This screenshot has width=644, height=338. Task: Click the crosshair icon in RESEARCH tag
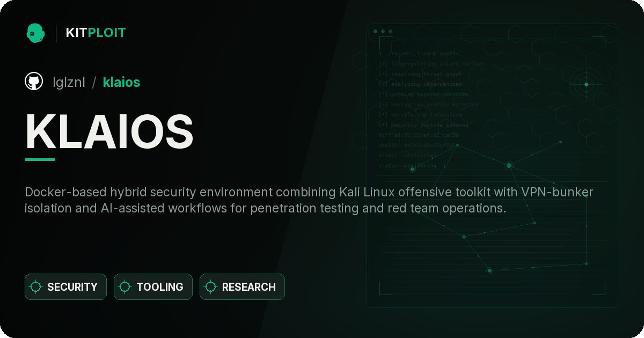click(211, 287)
